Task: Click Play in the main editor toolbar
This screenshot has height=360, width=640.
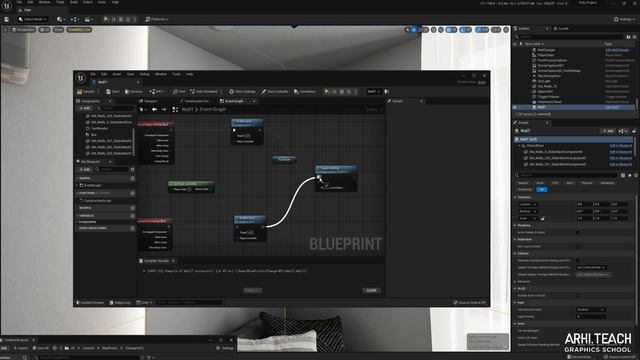Action: pyautogui.click(x=106, y=19)
